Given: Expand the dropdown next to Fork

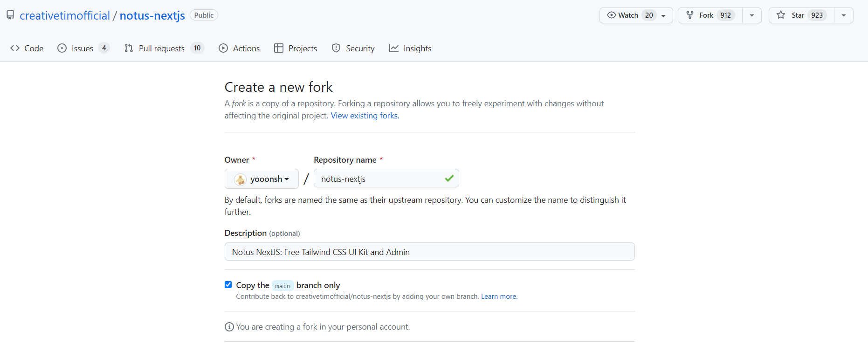Looking at the screenshot, I should pyautogui.click(x=752, y=15).
